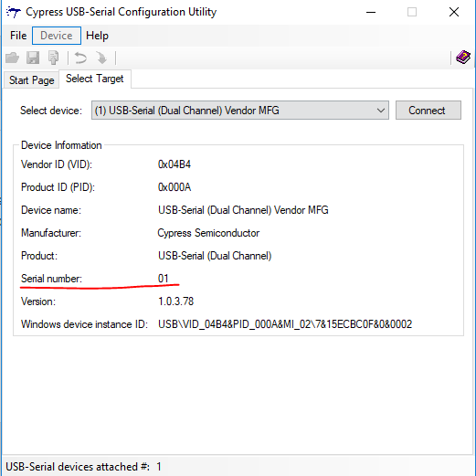Click the serial number value 01
The width and height of the screenshot is (476, 476).
tap(164, 279)
